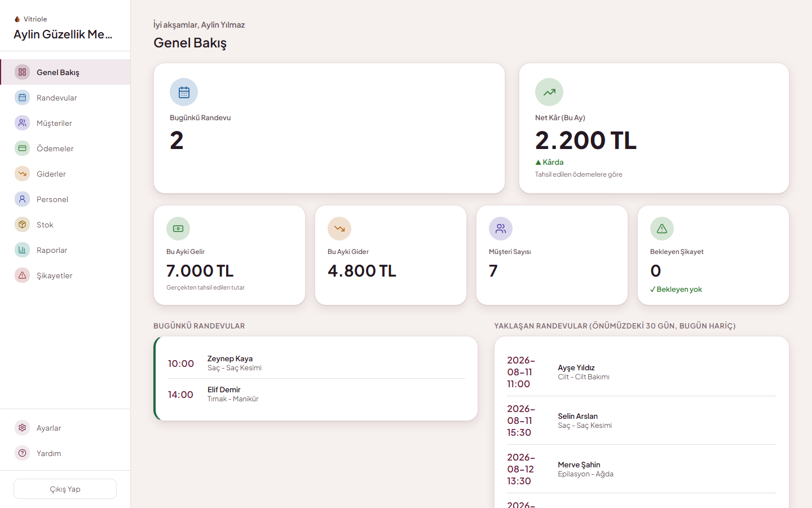Click the Tahsil edilen ödemelere göre note

coord(579,174)
